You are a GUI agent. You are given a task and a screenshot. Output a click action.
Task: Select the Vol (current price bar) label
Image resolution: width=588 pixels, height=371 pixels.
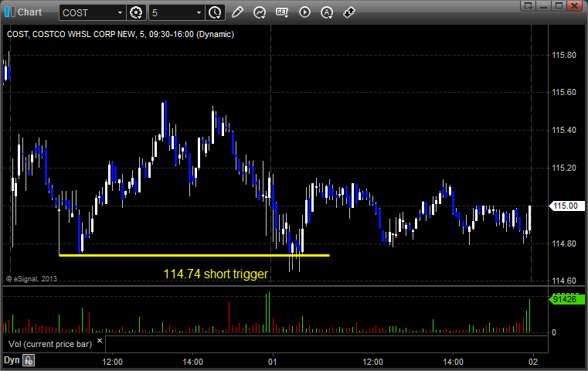coord(50,344)
